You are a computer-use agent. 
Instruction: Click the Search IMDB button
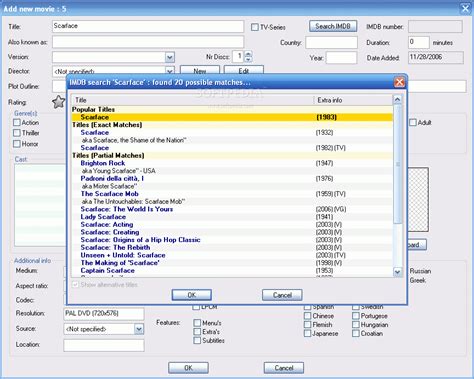pos(333,26)
